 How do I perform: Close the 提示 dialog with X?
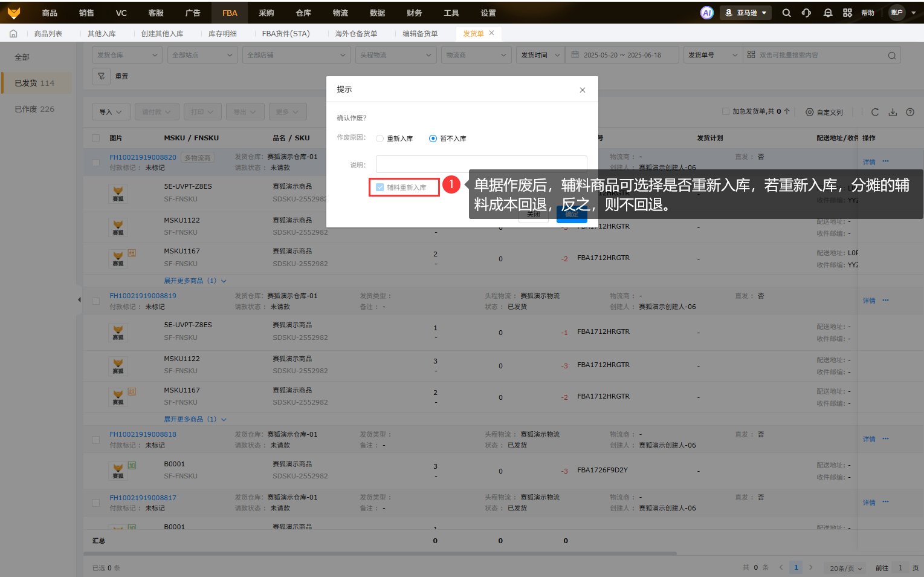pos(582,90)
